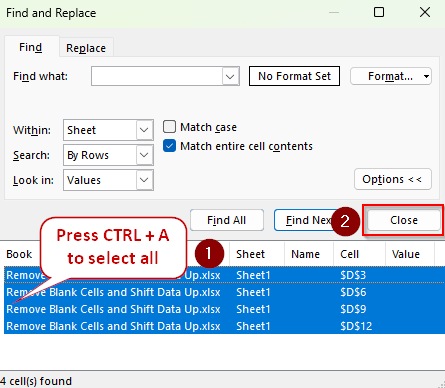Switch to the Find tab
This screenshot has height=388, width=445.
tap(31, 47)
